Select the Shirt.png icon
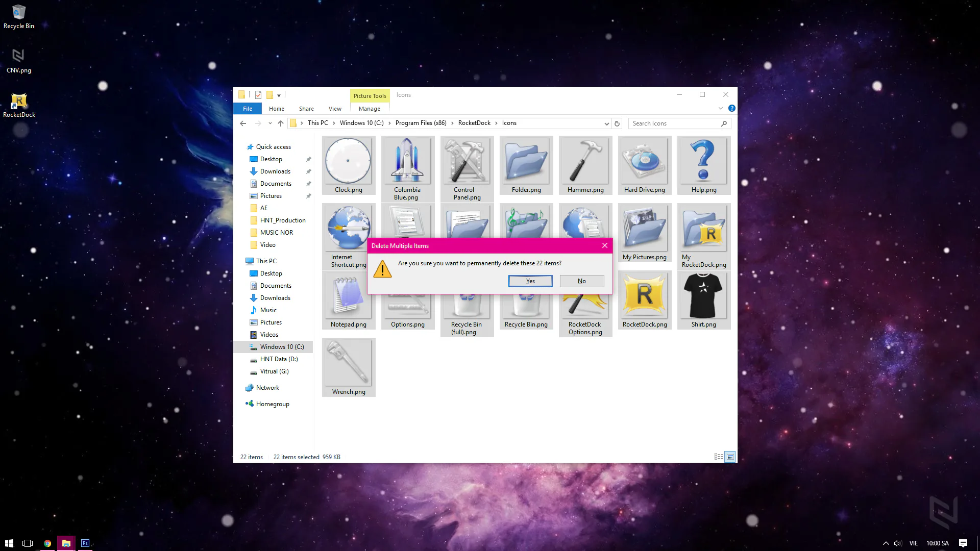This screenshot has width=980, height=551. (x=704, y=300)
